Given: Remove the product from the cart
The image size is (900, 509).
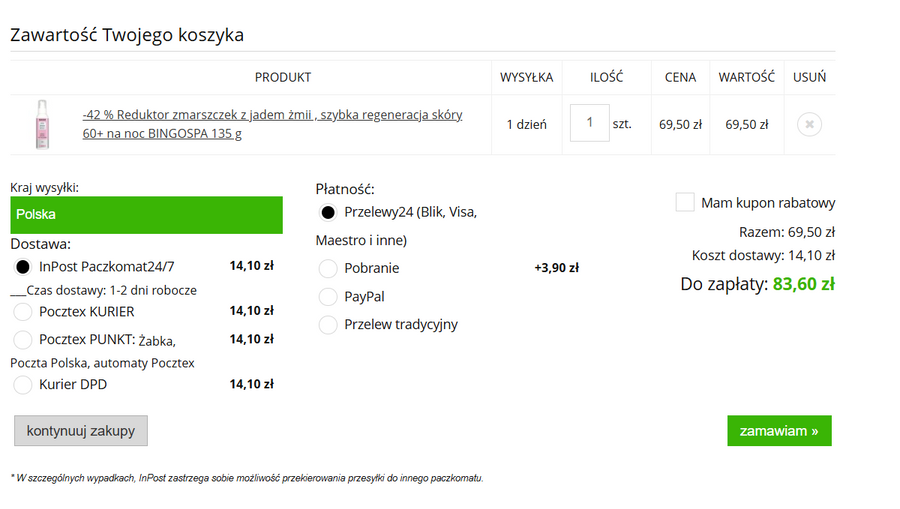Looking at the screenshot, I should [809, 125].
